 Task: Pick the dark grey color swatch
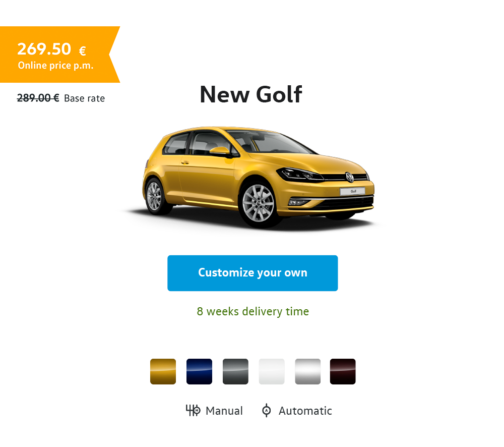[235, 371]
